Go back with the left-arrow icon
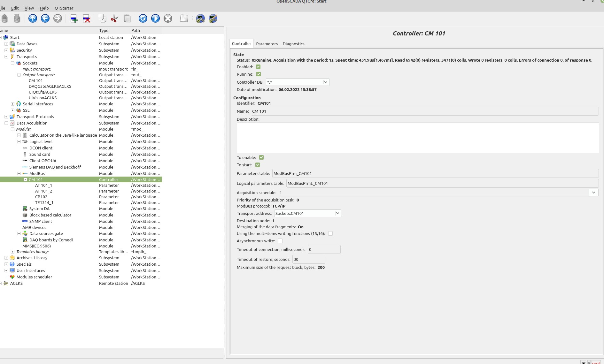 point(45,19)
